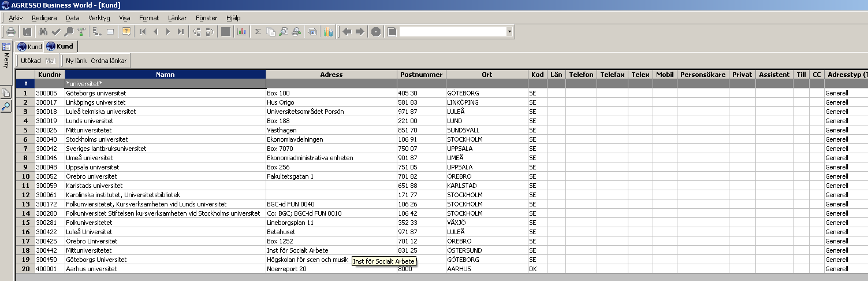Image resolution: width=868 pixels, height=281 pixels.
Task: Click the Ort column header
Action: [x=487, y=75]
